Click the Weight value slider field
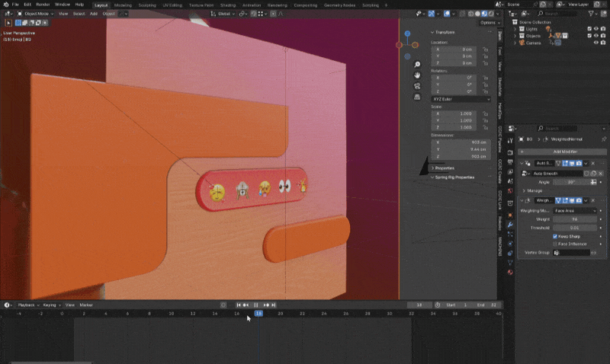The height and width of the screenshot is (364, 610). pyautogui.click(x=574, y=219)
